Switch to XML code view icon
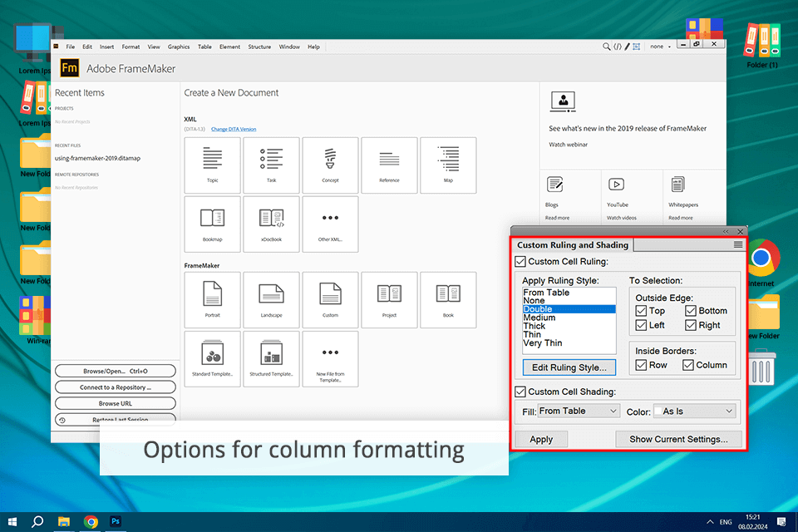The width and height of the screenshot is (798, 532). (618, 47)
